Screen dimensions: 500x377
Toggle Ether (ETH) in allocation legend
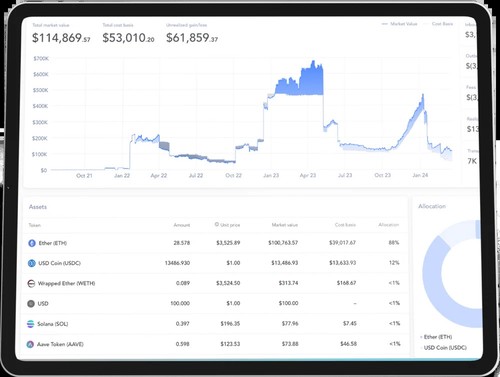pyautogui.click(x=437, y=337)
